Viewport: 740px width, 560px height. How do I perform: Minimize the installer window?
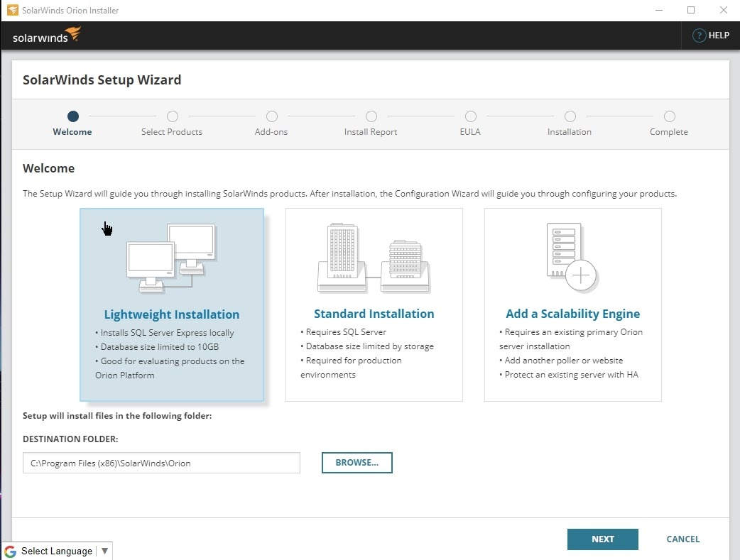pyautogui.click(x=659, y=10)
